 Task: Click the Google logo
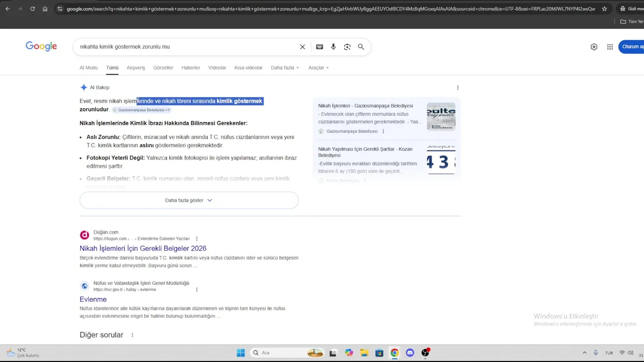tap(41, 46)
